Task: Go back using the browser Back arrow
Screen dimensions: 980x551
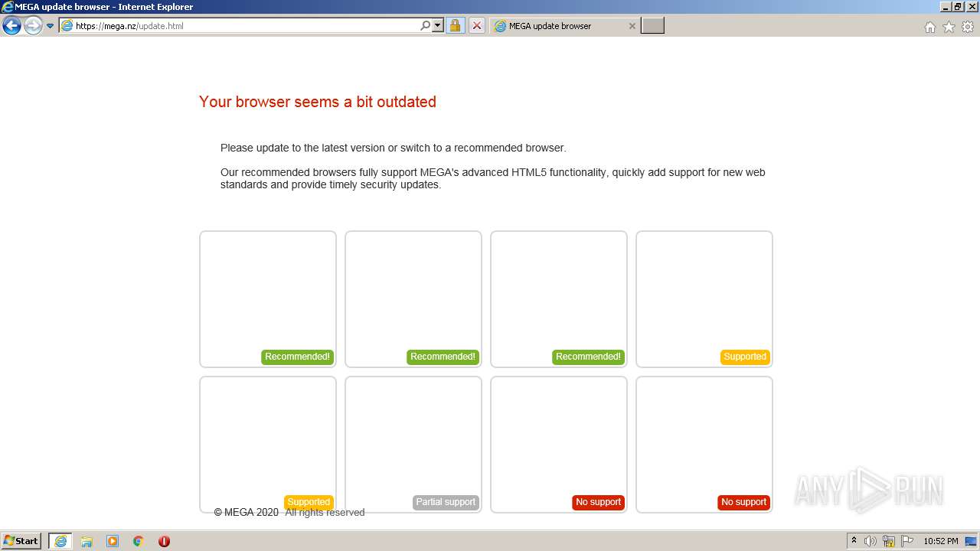Action: [x=11, y=26]
